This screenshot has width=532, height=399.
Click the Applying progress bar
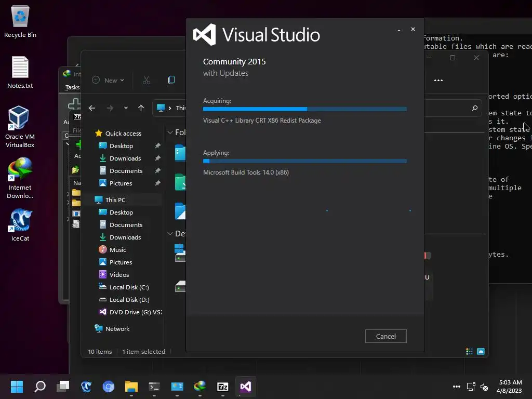[304, 161]
